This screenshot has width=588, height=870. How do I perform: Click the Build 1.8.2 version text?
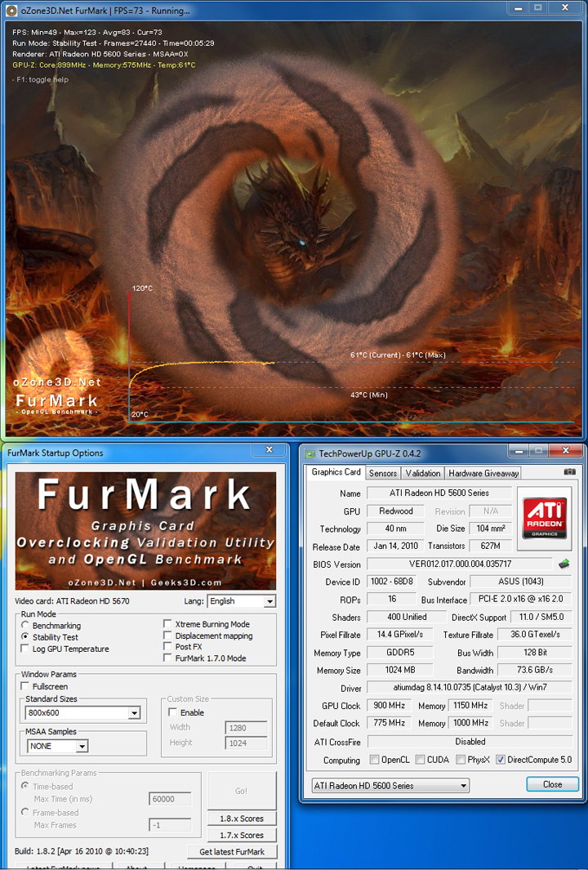click(82, 851)
